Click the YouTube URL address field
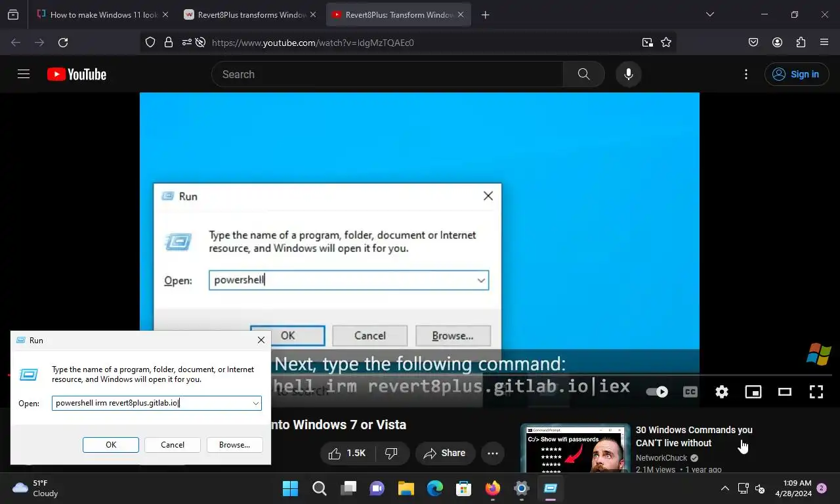This screenshot has width=840, height=504. [420, 42]
